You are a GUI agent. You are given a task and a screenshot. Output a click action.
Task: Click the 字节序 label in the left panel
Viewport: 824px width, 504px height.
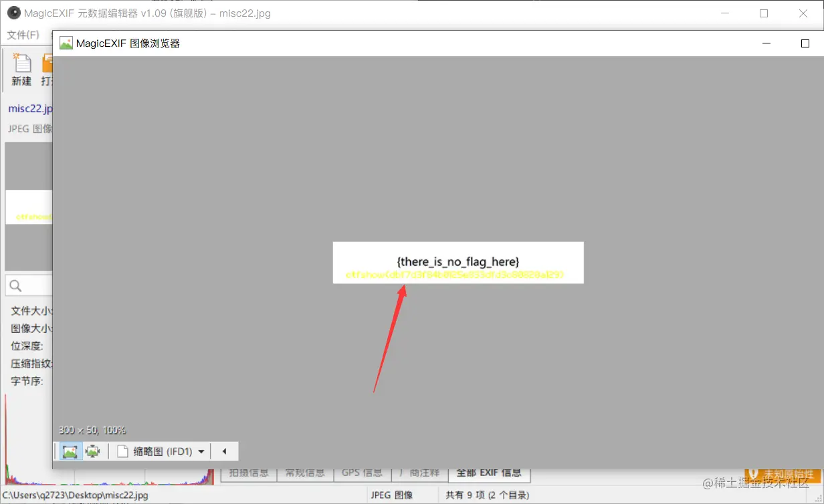[27, 381]
